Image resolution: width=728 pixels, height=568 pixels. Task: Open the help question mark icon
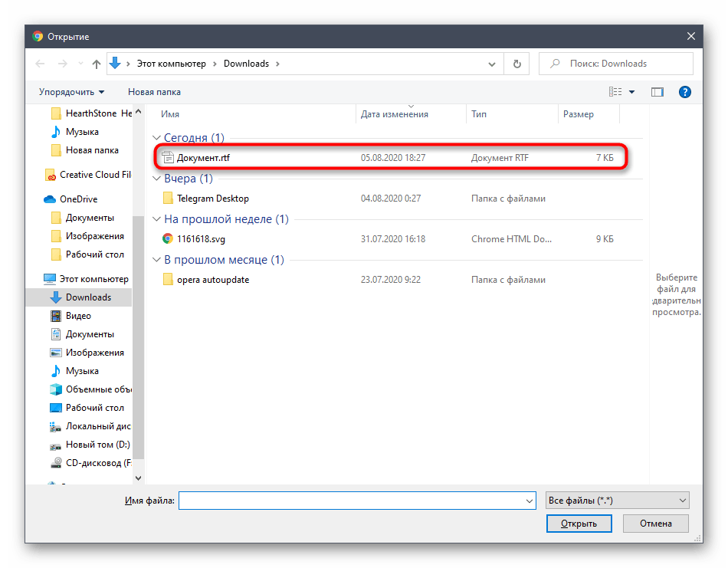[x=685, y=92]
